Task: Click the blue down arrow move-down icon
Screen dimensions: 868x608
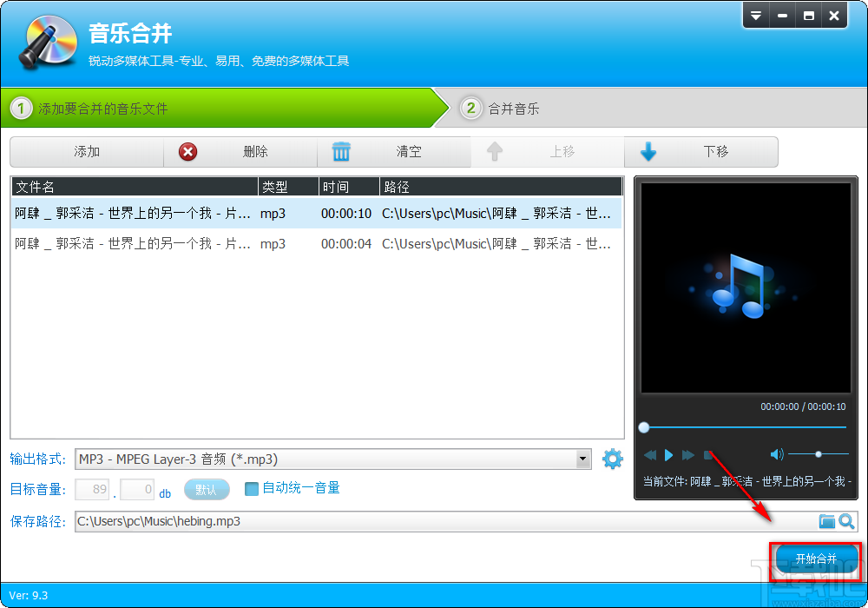Action: tap(648, 152)
